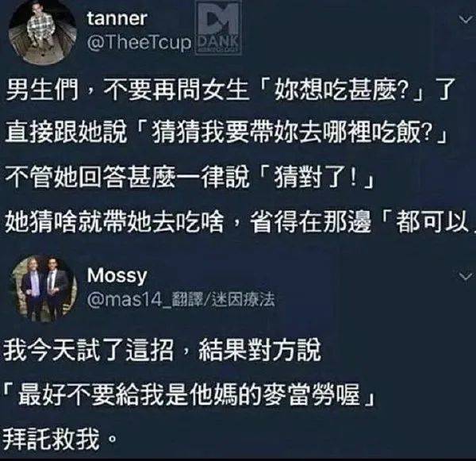Click the 翻譯/迷因療法 watermark text
476x461 pixels.
(x=223, y=300)
